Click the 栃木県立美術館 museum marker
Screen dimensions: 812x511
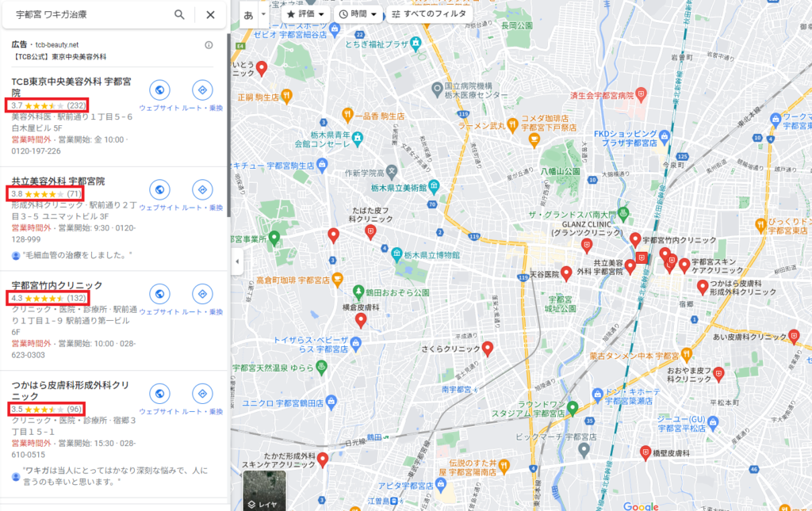click(x=434, y=186)
